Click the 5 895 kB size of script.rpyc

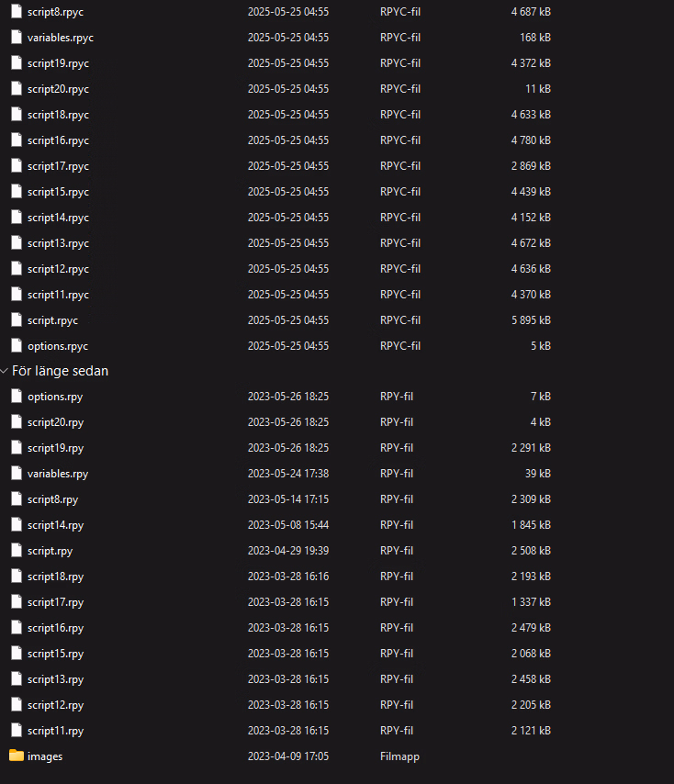[x=531, y=320]
